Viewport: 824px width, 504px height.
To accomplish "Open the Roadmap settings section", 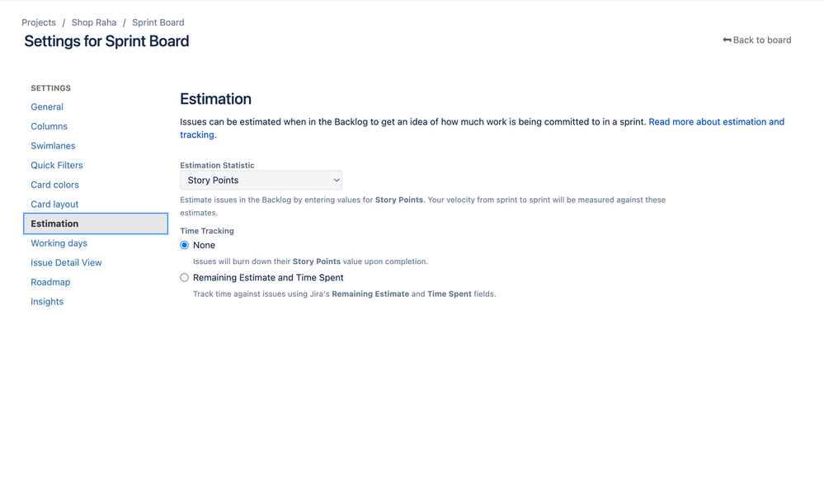I will (50, 281).
